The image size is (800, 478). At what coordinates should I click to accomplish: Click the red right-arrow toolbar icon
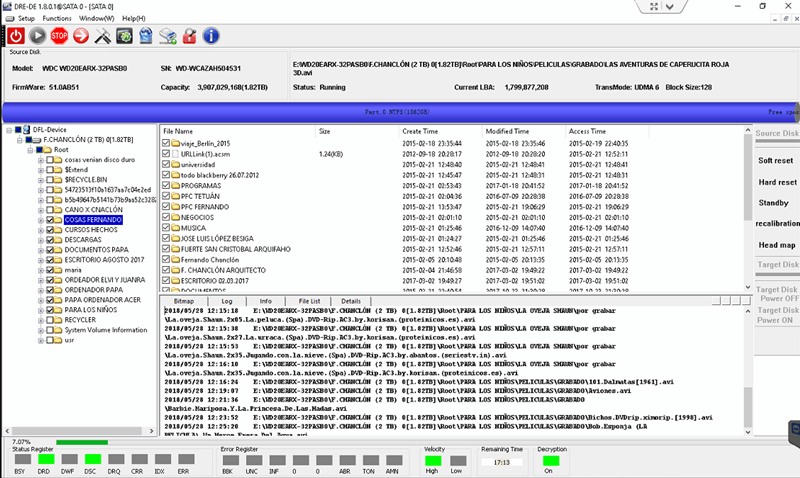pos(82,36)
